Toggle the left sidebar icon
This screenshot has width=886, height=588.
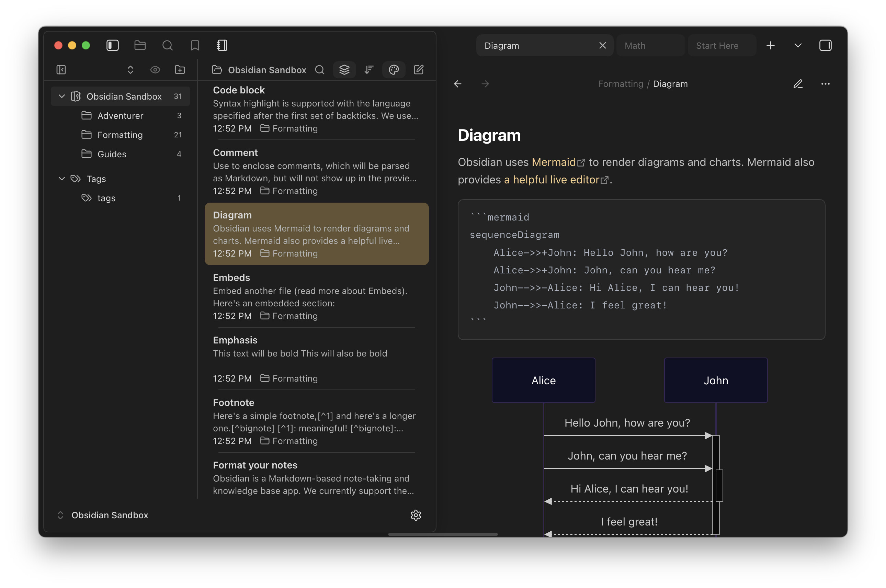point(113,45)
